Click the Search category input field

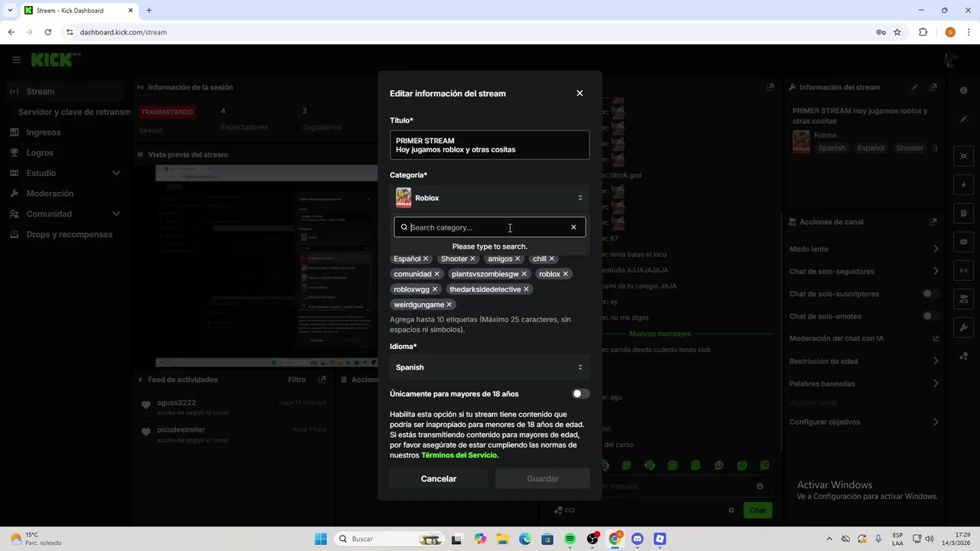[x=490, y=227]
